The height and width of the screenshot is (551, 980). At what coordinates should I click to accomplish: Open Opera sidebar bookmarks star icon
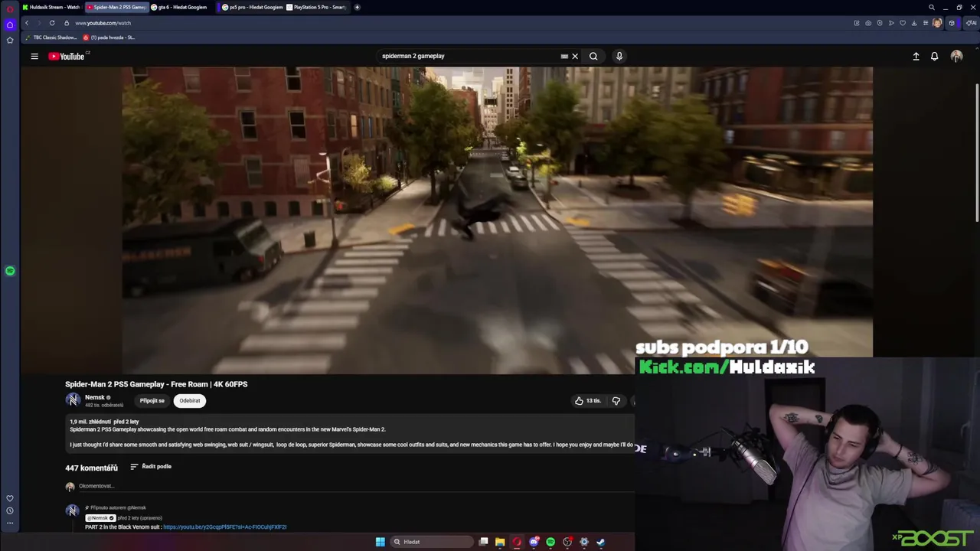click(10, 40)
